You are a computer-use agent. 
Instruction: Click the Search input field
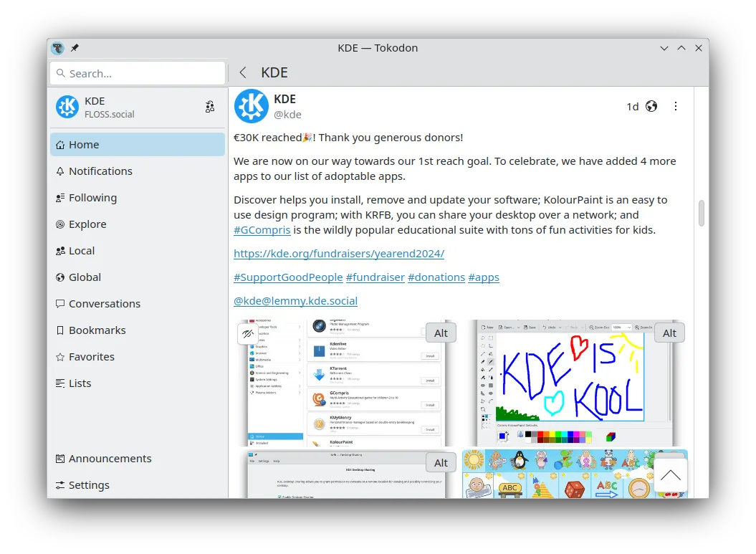click(x=138, y=73)
